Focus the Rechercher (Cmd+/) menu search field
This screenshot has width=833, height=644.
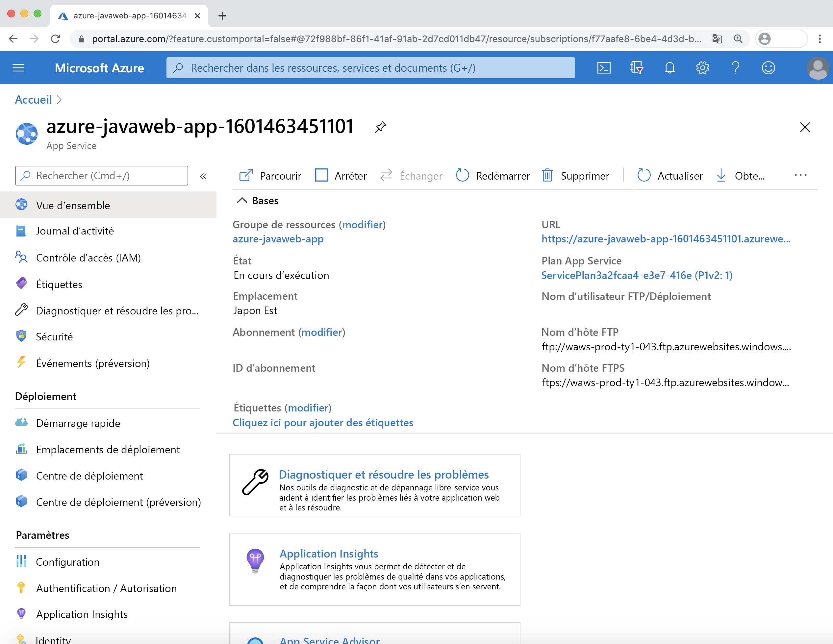tap(101, 175)
